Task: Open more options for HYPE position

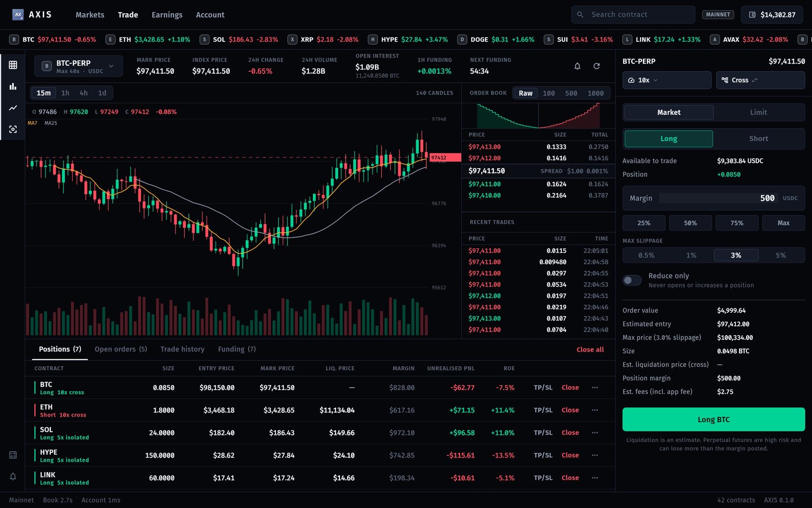Action: click(x=595, y=455)
